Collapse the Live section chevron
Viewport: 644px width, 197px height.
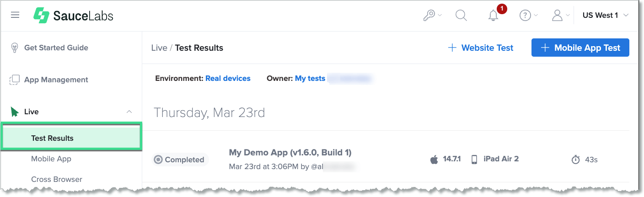129,112
